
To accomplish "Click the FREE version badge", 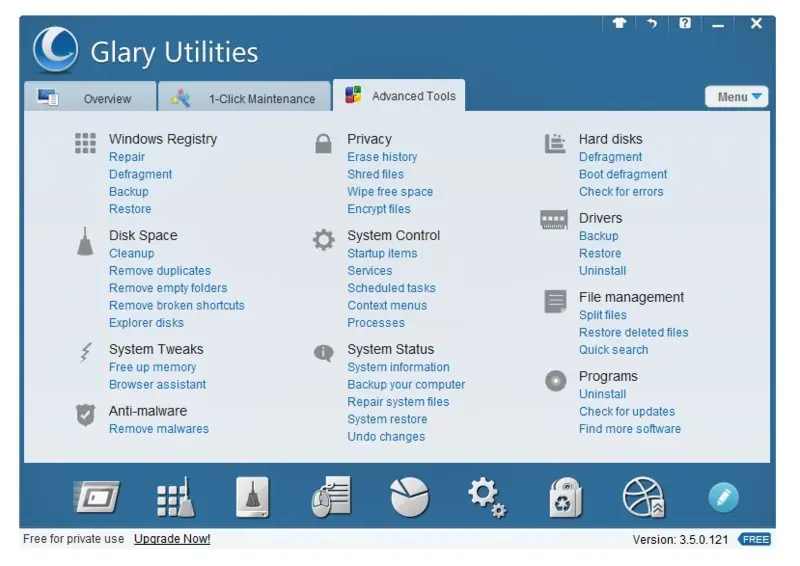I will pos(754,539).
